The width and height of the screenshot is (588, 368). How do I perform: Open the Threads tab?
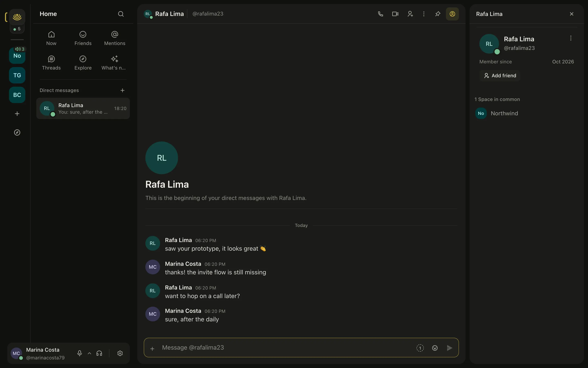[x=51, y=63]
